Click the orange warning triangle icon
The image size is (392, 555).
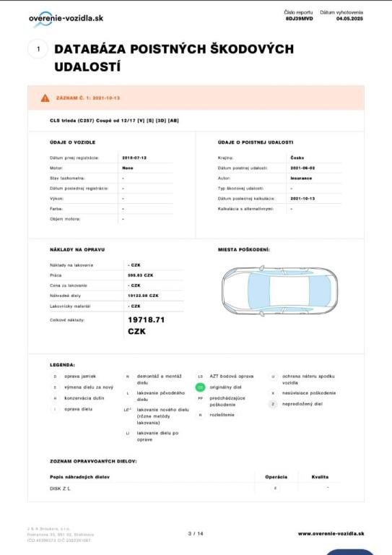45,98
